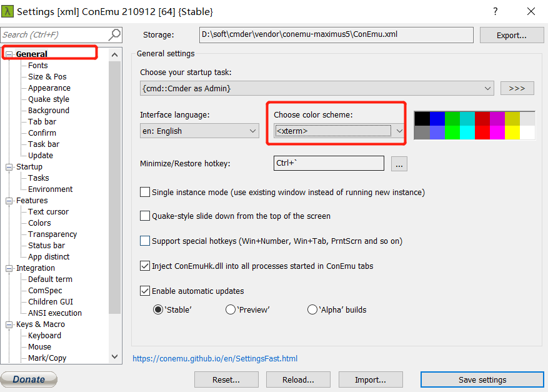Open the Keyboard settings page
This screenshot has height=392, width=548.
pos(44,335)
